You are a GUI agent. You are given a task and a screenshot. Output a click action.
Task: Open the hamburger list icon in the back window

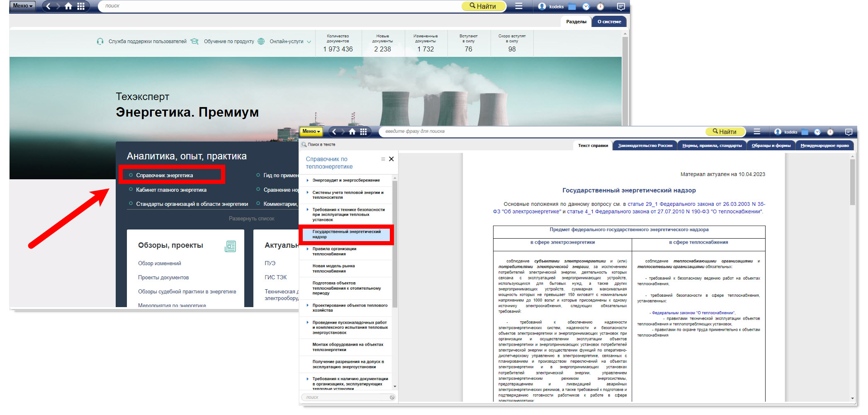(519, 6)
